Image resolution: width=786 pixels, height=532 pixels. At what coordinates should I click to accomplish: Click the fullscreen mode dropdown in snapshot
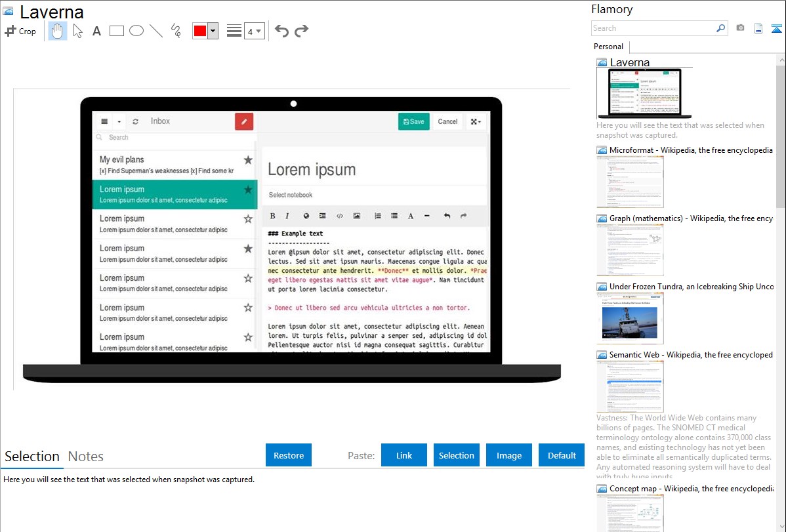tap(475, 121)
